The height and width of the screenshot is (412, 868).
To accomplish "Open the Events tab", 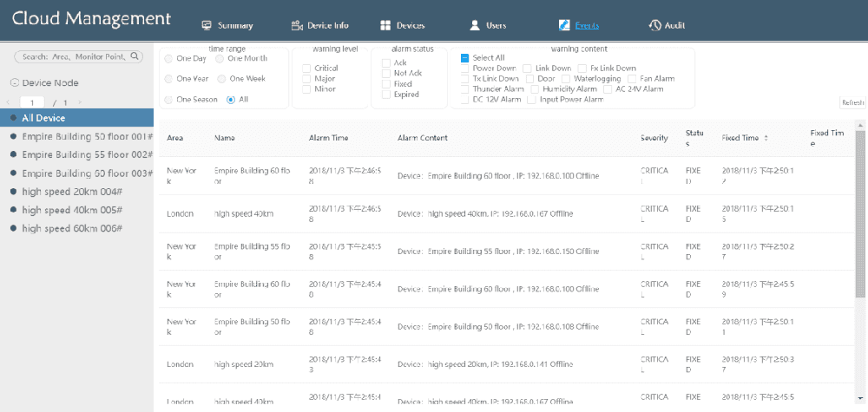I will 579,25.
